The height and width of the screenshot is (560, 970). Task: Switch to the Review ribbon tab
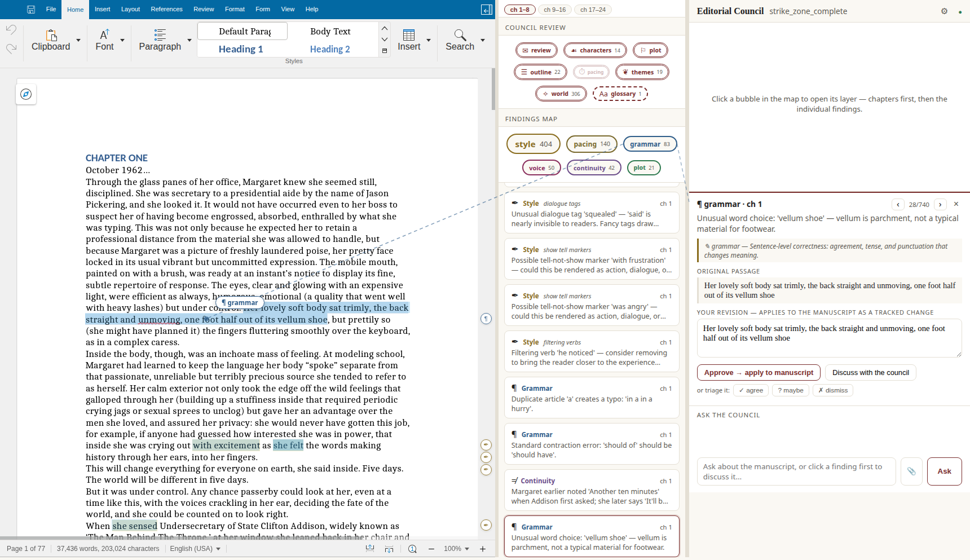tap(204, 9)
